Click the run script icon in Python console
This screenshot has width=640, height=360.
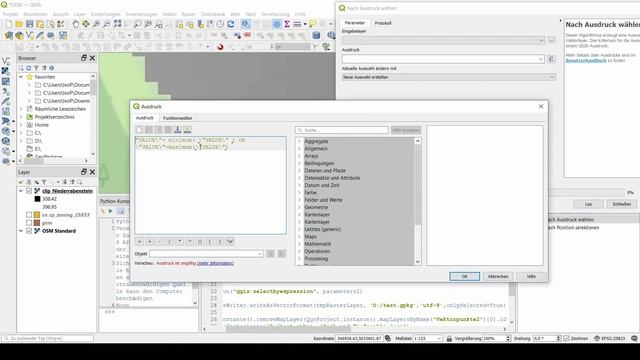[x=110, y=211]
